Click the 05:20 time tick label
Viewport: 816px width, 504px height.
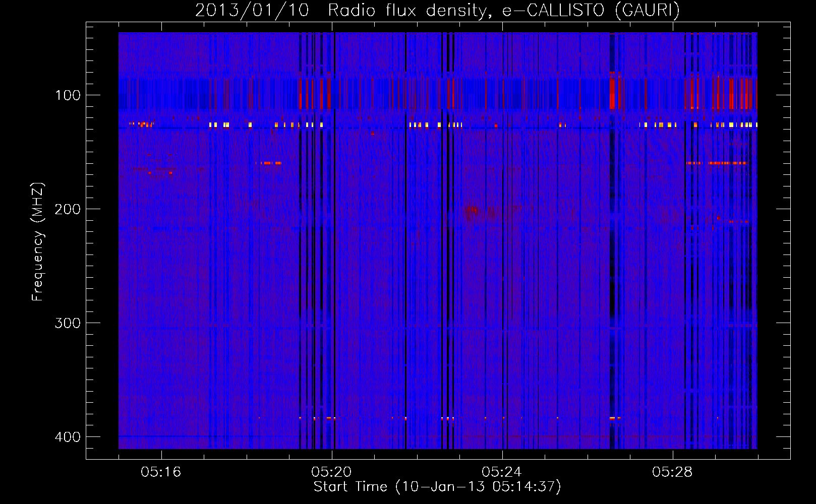[331, 472]
